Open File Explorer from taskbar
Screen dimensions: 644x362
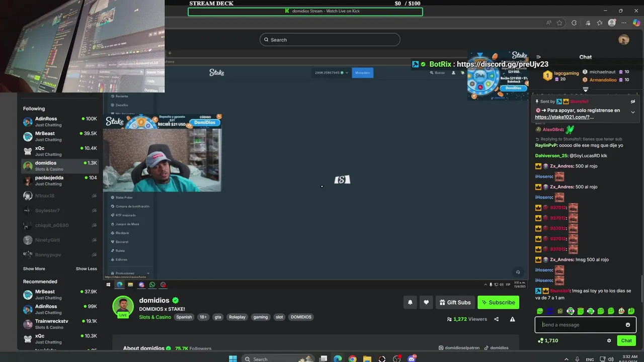pyautogui.click(x=367, y=358)
